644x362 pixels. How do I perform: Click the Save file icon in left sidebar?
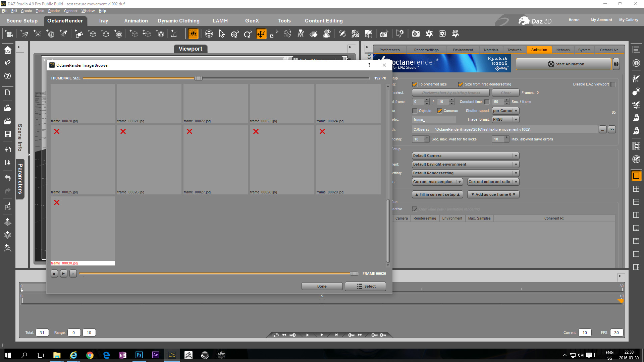tap(7, 134)
